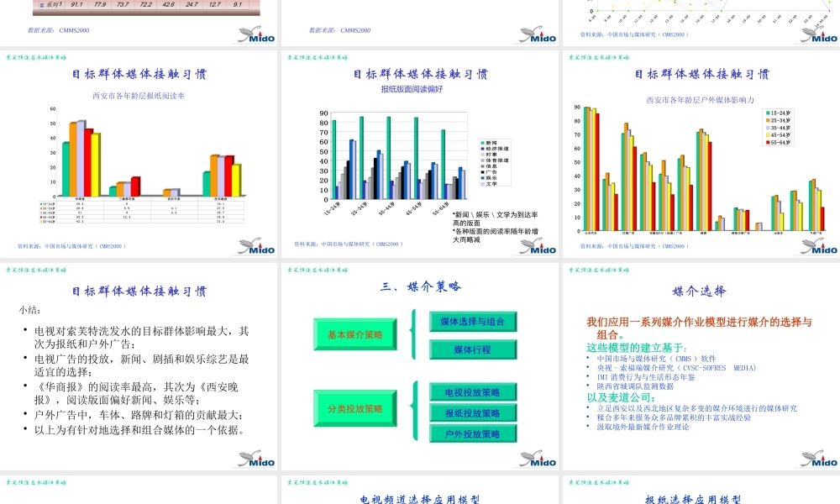Click the Mido logo on the 小结 summary slide
The image size is (840, 504).
256,459
